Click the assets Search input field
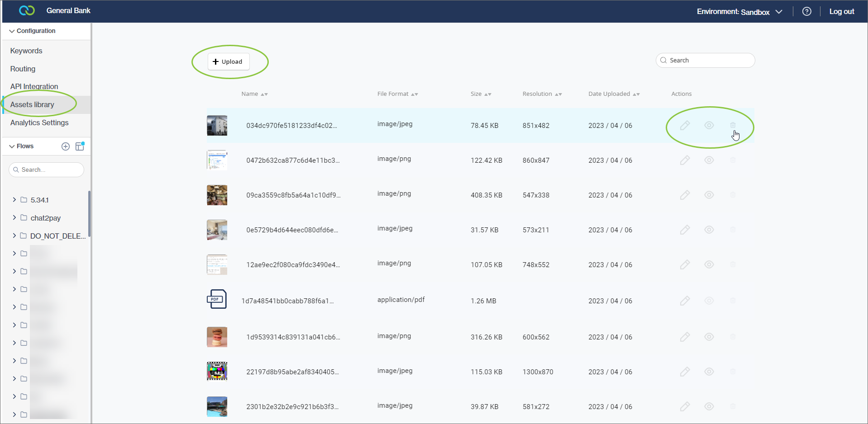Image resolution: width=868 pixels, height=424 pixels. coord(705,60)
